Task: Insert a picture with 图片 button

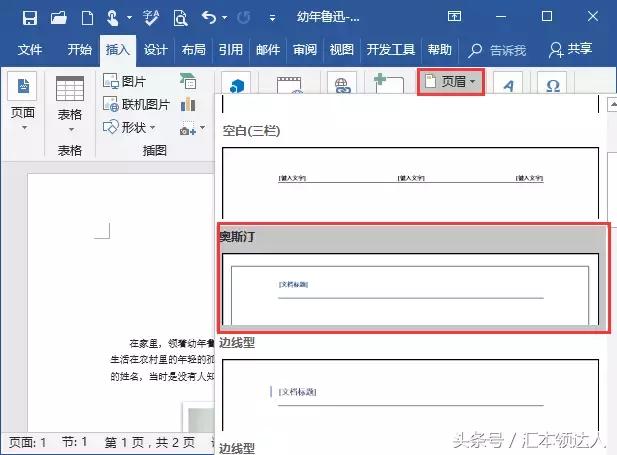Action: tap(124, 81)
